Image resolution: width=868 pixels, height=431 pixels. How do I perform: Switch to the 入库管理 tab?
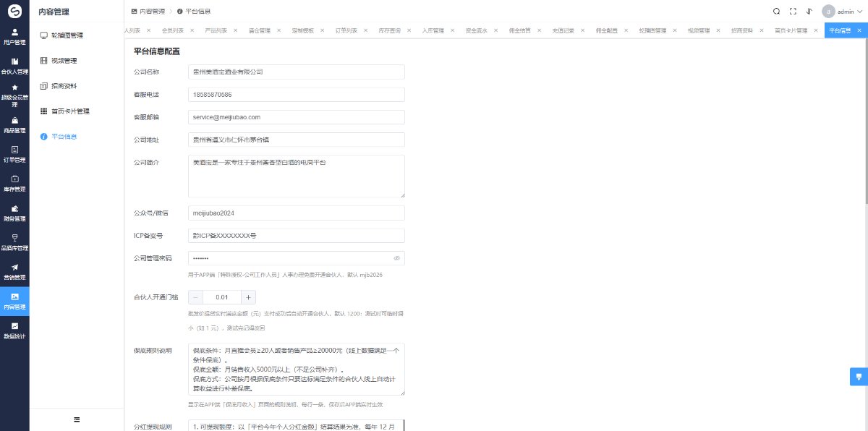[433, 31]
